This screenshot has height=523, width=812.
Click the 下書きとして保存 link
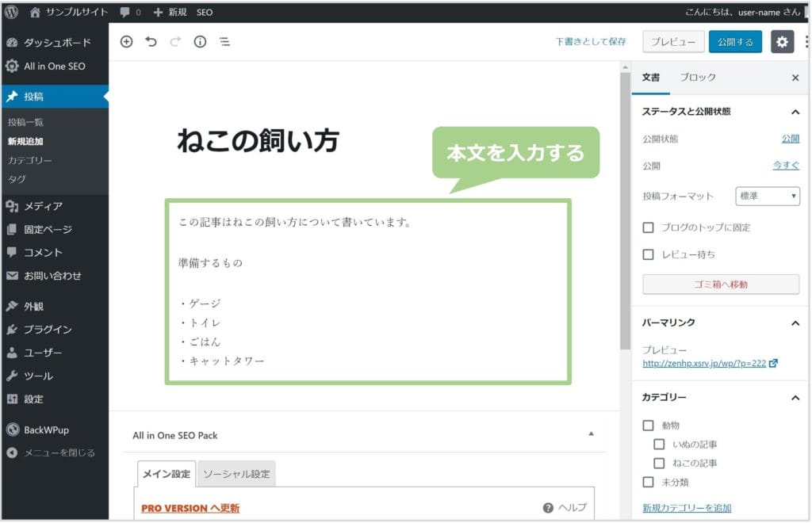click(591, 42)
